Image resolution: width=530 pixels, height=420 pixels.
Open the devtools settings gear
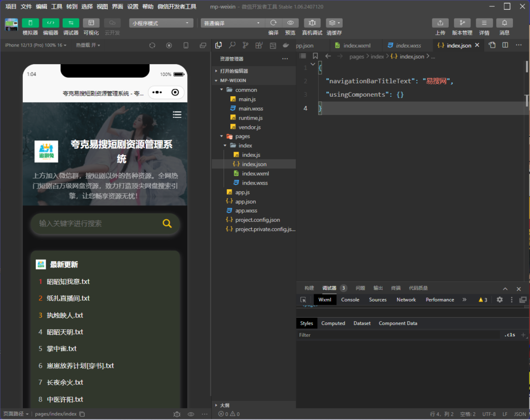point(499,300)
